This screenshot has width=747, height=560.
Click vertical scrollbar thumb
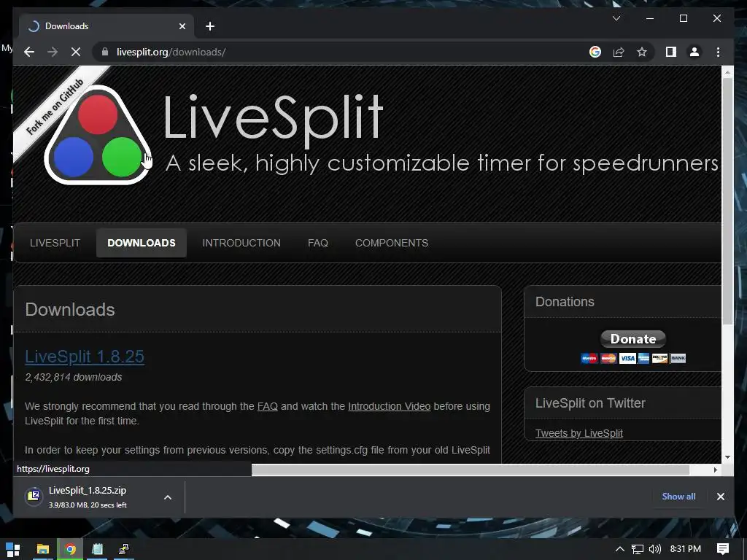(727, 201)
